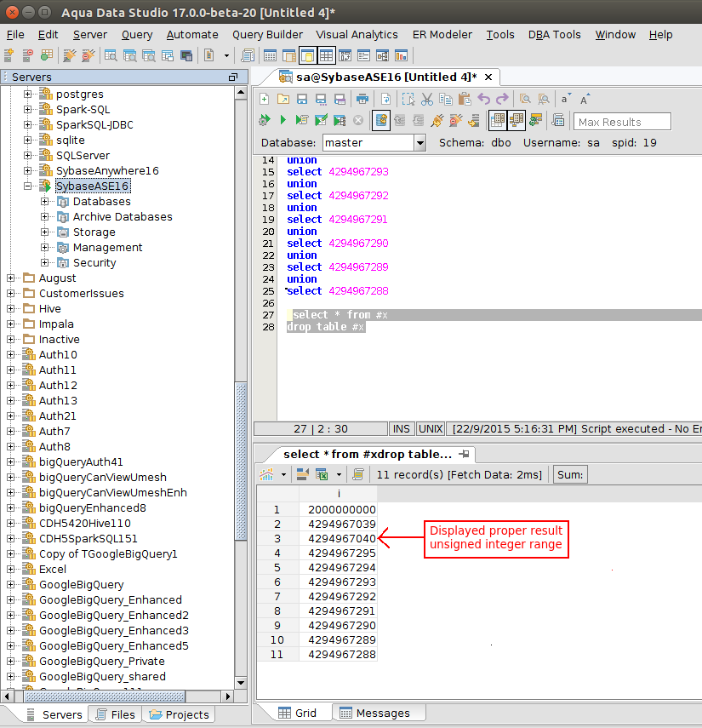Toggle the highlighted table grid layout button
The image size is (702, 728).
326,55
